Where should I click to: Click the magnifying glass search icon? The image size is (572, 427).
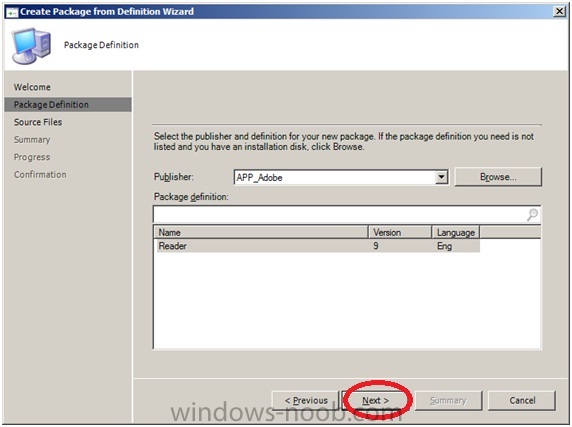(x=532, y=214)
